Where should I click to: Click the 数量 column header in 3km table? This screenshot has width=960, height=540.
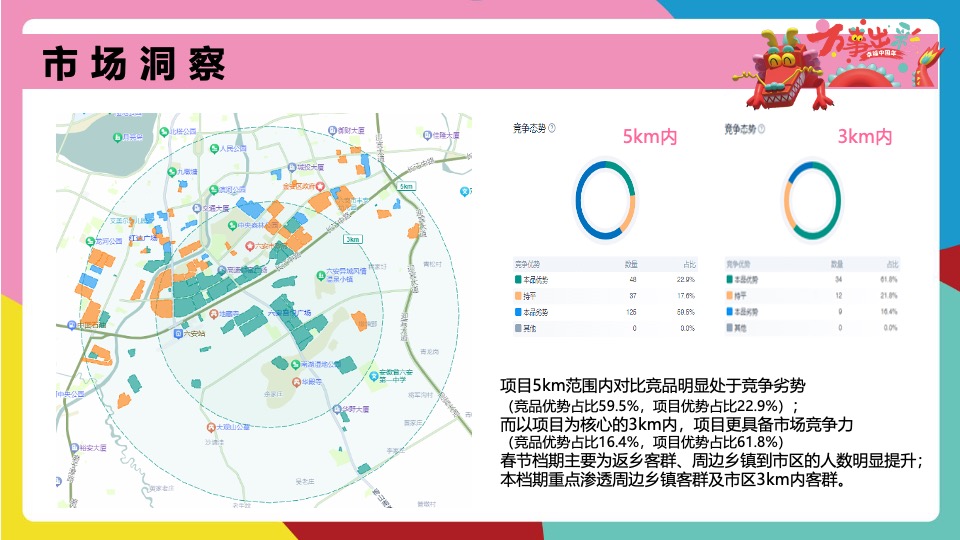click(837, 264)
